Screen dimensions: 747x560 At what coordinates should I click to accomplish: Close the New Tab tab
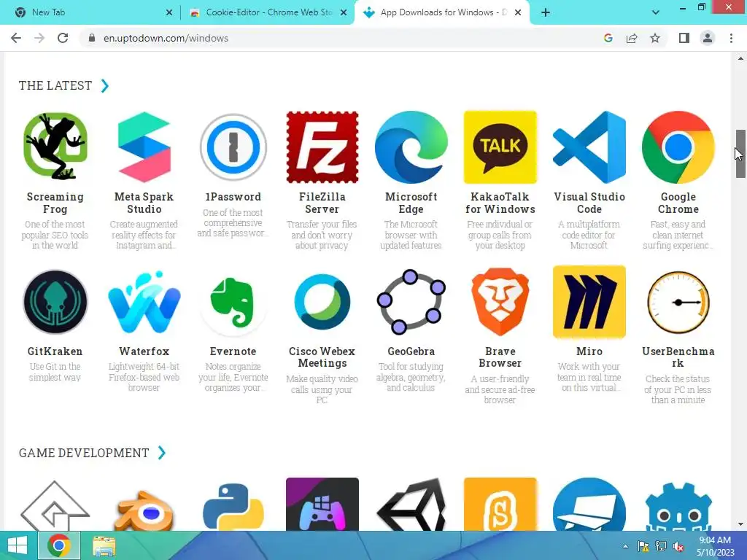click(x=169, y=12)
